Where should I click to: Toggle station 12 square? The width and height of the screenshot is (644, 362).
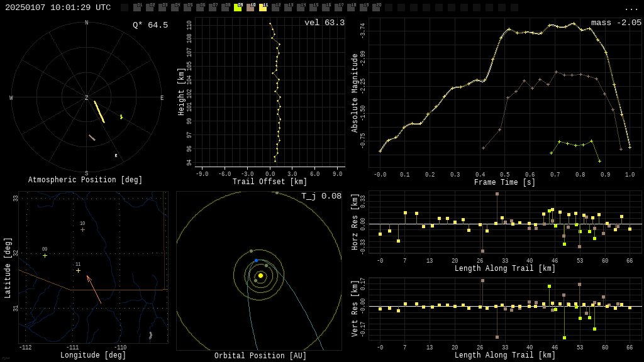pyautogui.click(x=275, y=8)
